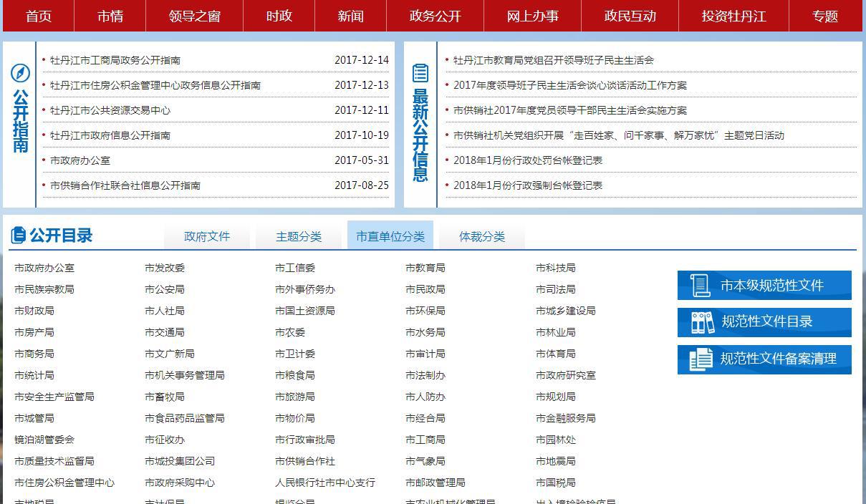This screenshot has height=504, width=866.
Task: Go to 投资牡丹江 in top navigation
Action: (x=733, y=16)
